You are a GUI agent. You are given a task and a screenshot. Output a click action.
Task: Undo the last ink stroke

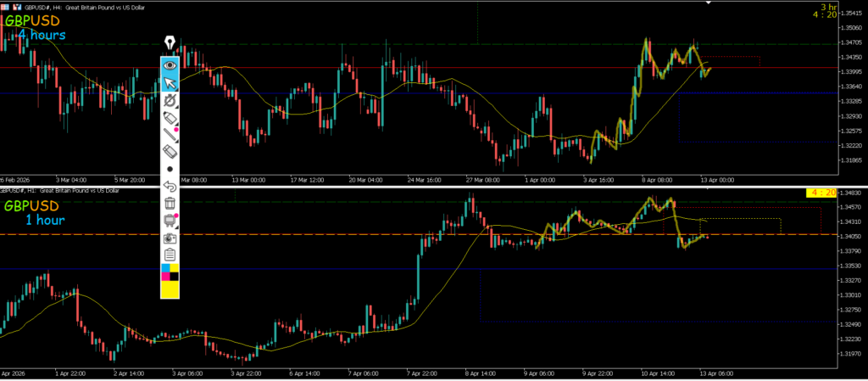170,186
